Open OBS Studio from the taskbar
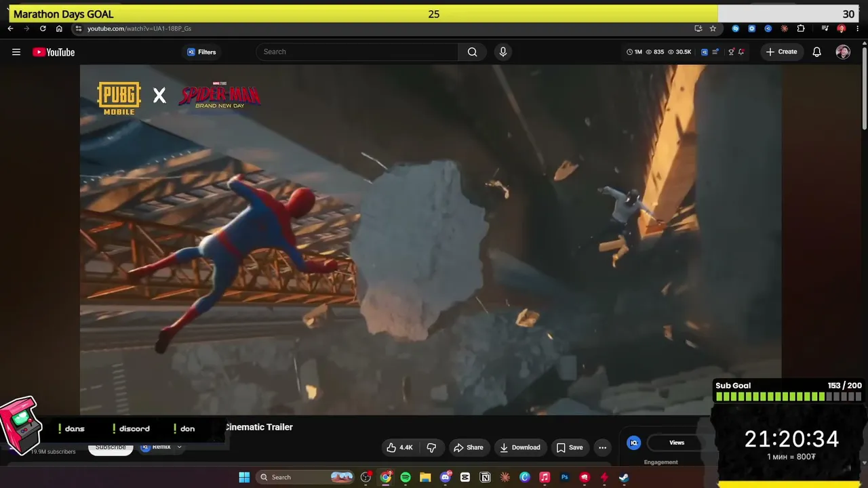Screen dimensions: 868x488 (366, 477)
